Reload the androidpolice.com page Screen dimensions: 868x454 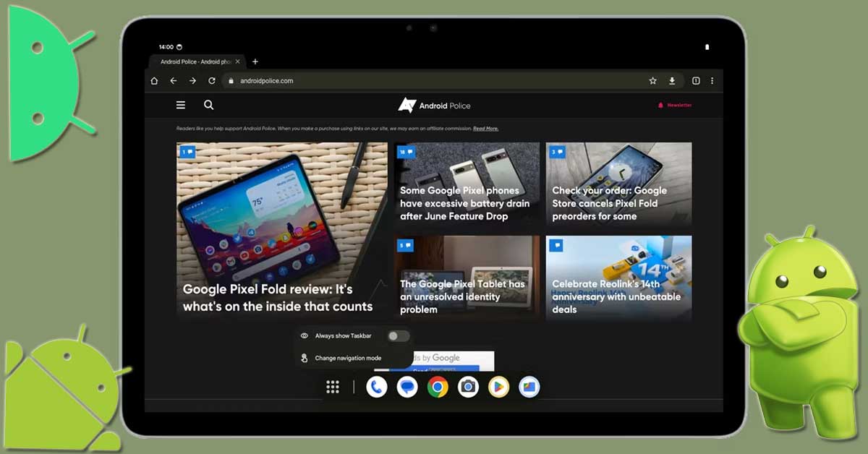[211, 81]
